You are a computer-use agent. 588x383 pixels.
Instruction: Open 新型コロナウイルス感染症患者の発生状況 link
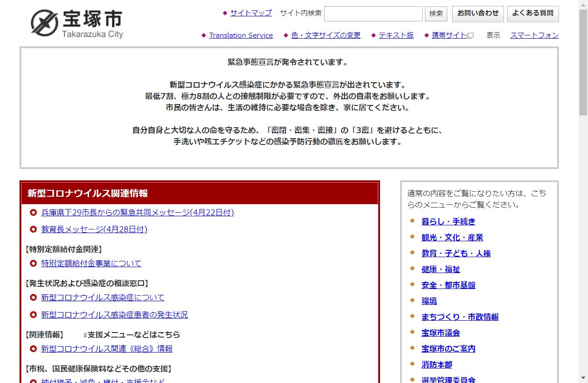coord(114,315)
